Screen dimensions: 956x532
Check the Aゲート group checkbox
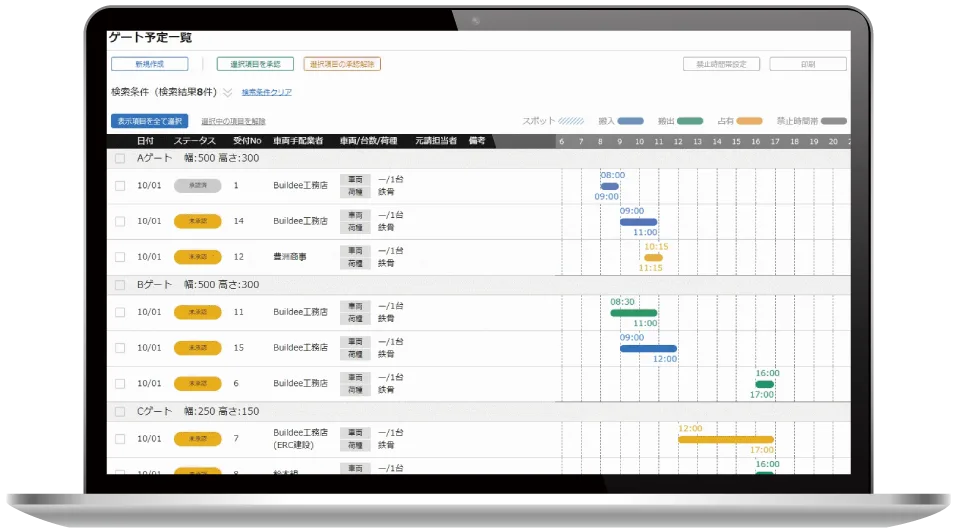pyautogui.click(x=120, y=158)
